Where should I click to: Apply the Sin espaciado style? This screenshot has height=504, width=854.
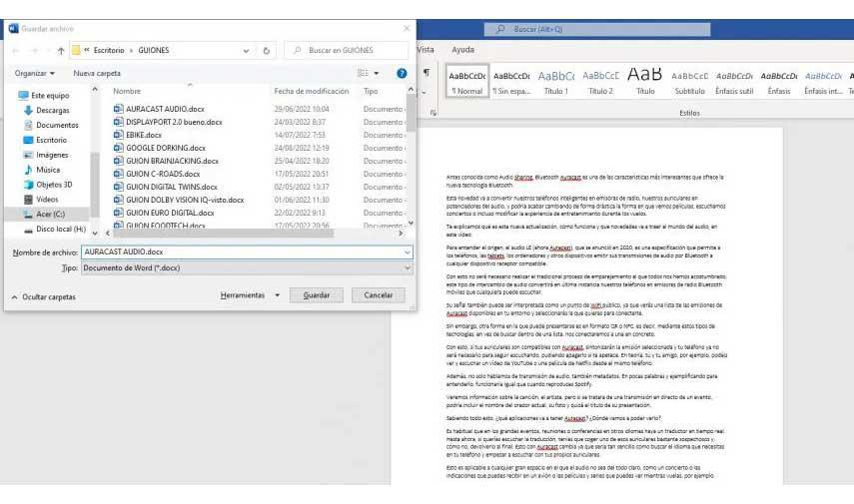coord(511,82)
